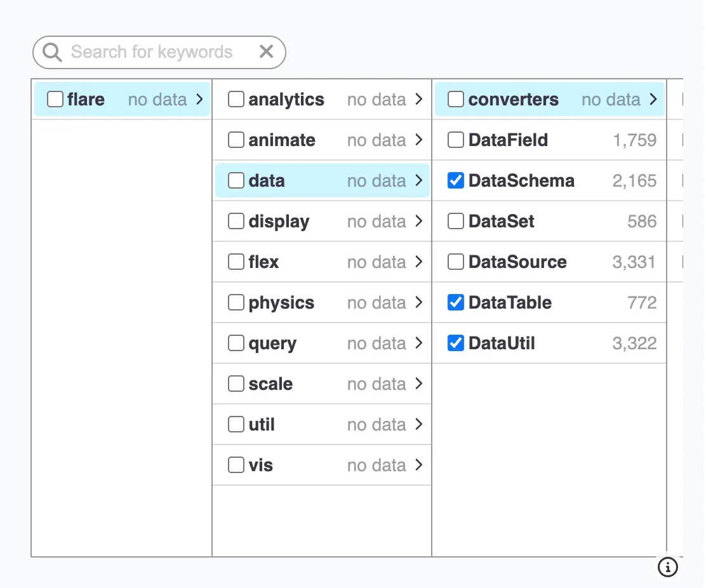Enable the query checkbox

coord(236,343)
